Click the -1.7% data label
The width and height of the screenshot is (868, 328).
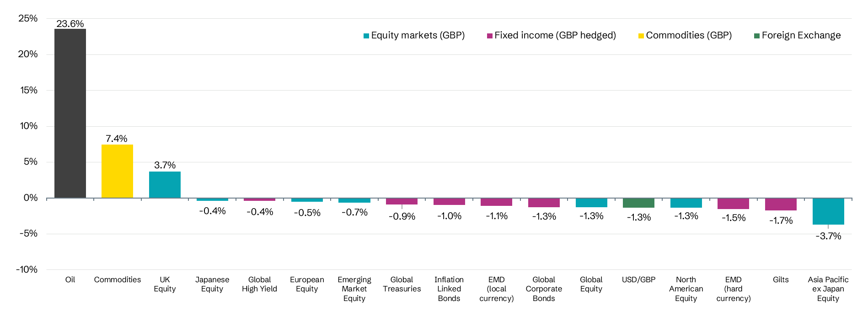pos(781,220)
